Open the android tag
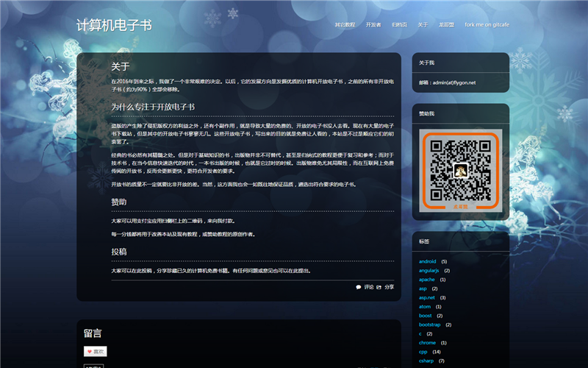Screen dimensions: 588x368 [427, 261]
